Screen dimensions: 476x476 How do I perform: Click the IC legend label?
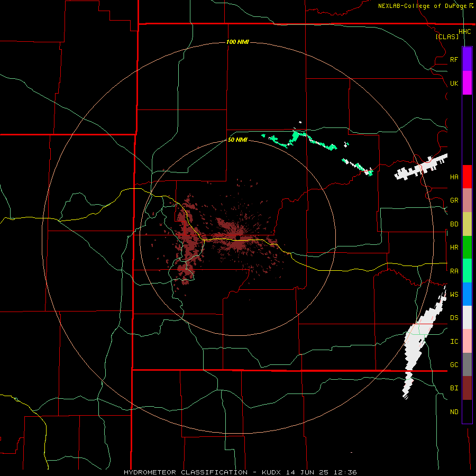pos(454,342)
